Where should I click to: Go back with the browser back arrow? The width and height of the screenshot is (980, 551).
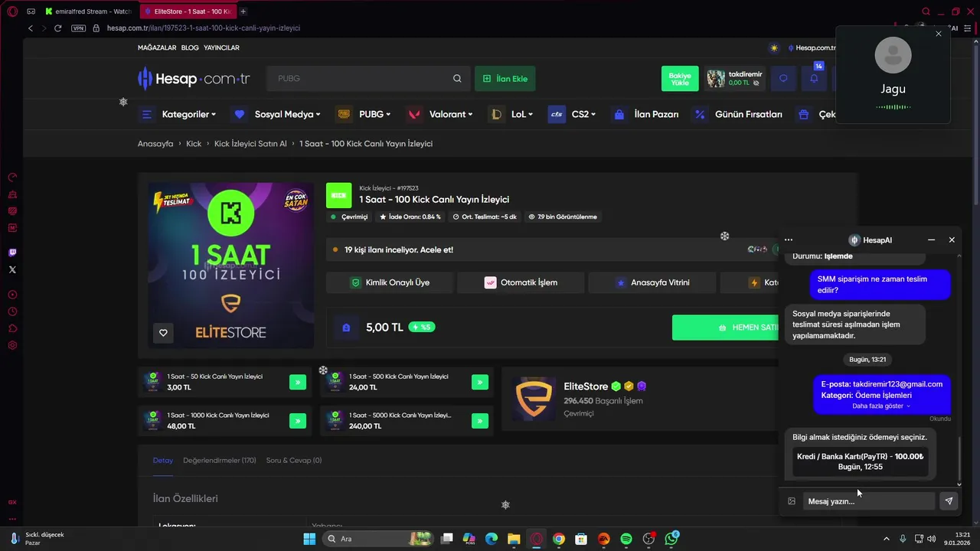(x=31, y=28)
